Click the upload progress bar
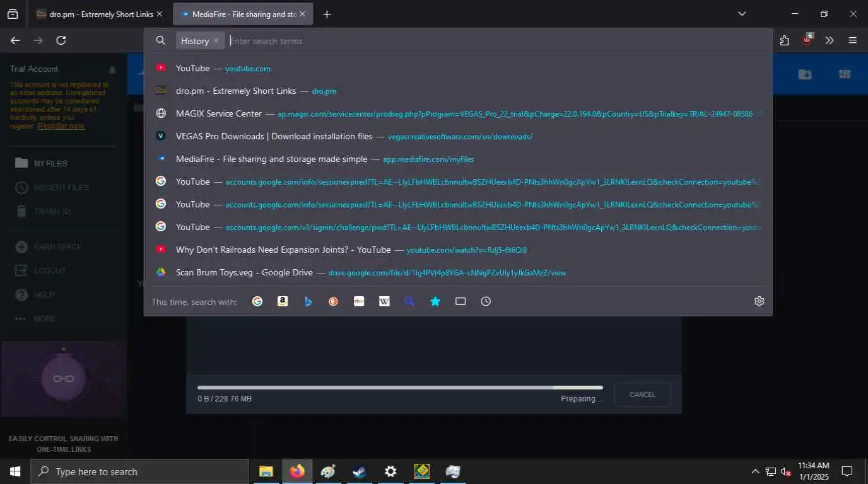The image size is (868, 484). click(400, 388)
